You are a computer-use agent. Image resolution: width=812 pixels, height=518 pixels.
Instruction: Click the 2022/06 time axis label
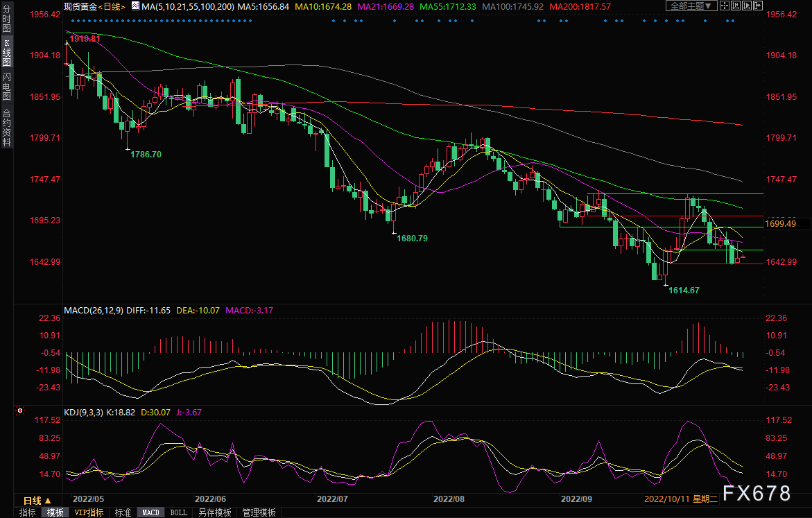pos(210,499)
